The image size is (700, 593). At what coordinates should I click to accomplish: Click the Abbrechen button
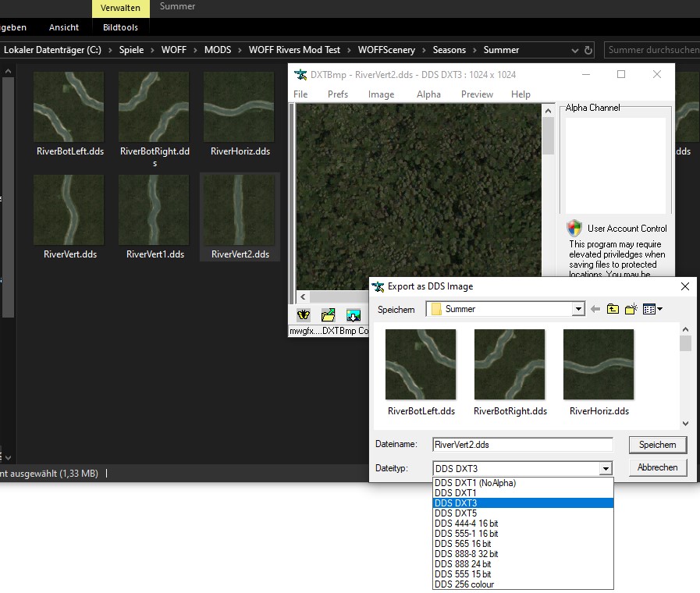[x=658, y=467]
